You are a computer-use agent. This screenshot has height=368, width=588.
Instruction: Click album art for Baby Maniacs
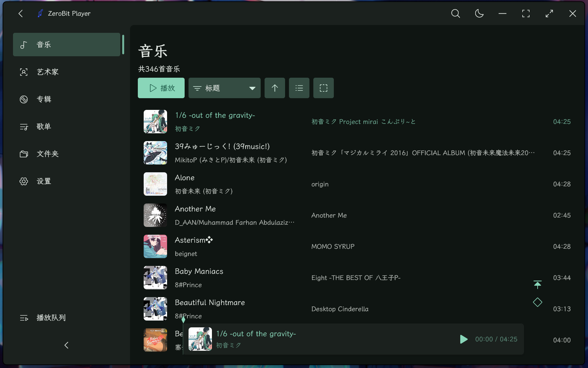click(x=155, y=278)
